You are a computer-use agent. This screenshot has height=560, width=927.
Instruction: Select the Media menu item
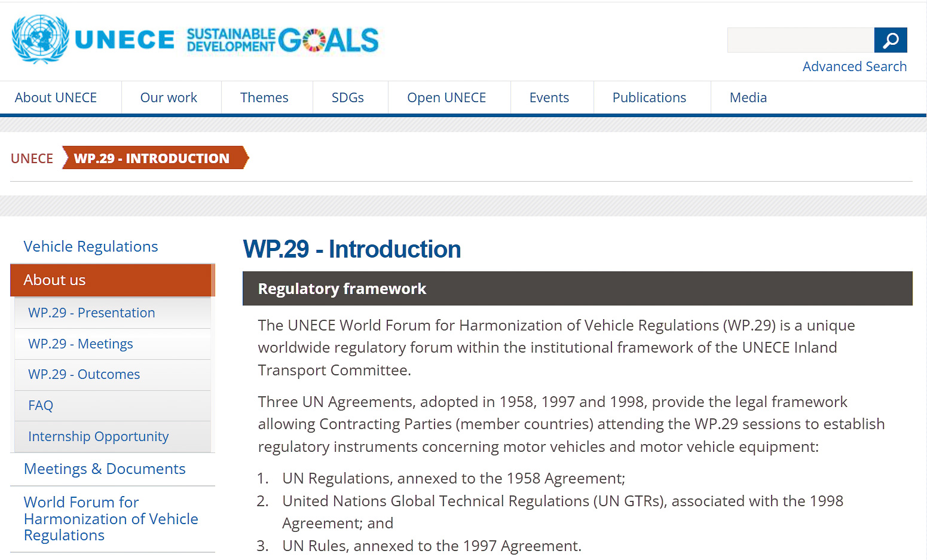(748, 97)
